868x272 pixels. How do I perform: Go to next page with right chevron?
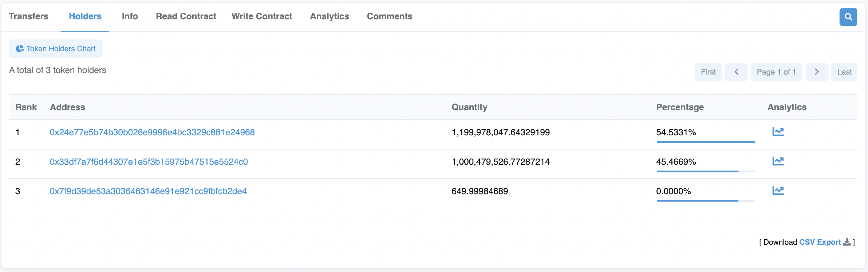coord(817,72)
